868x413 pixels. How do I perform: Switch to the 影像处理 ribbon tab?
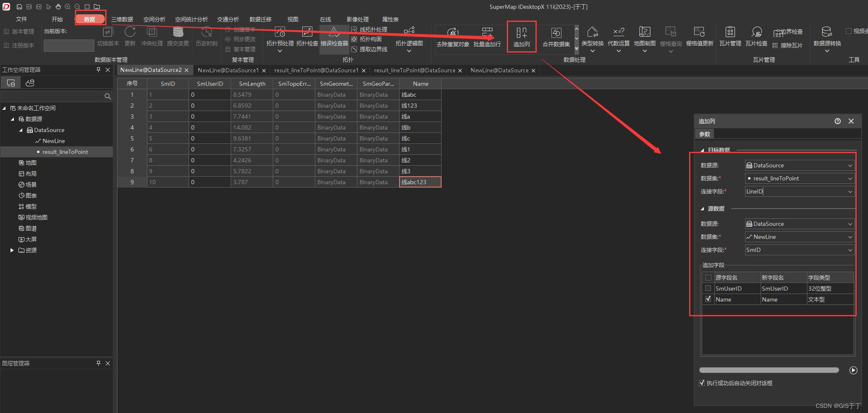(x=358, y=19)
